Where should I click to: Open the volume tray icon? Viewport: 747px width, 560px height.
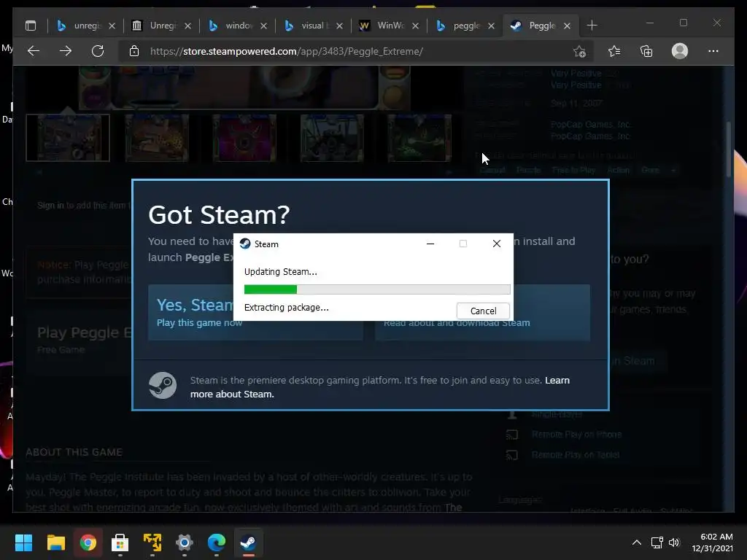[674, 542]
